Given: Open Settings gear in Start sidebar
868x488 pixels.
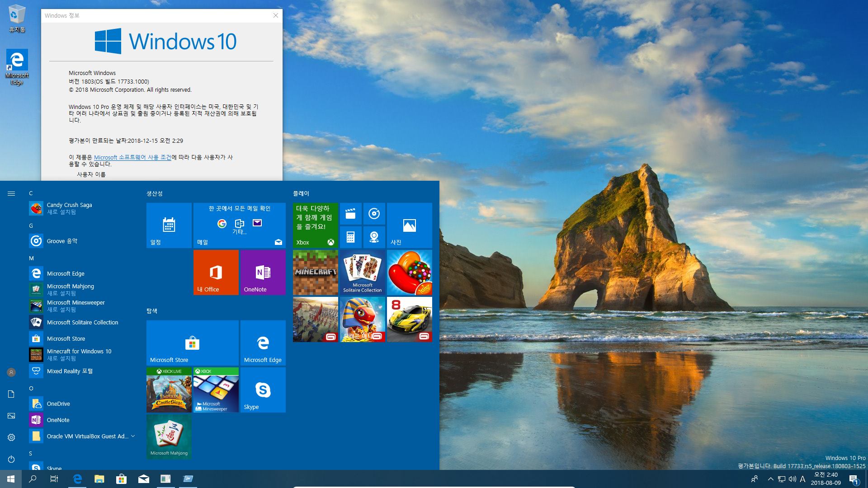Looking at the screenshot, I should pos(11,437).
